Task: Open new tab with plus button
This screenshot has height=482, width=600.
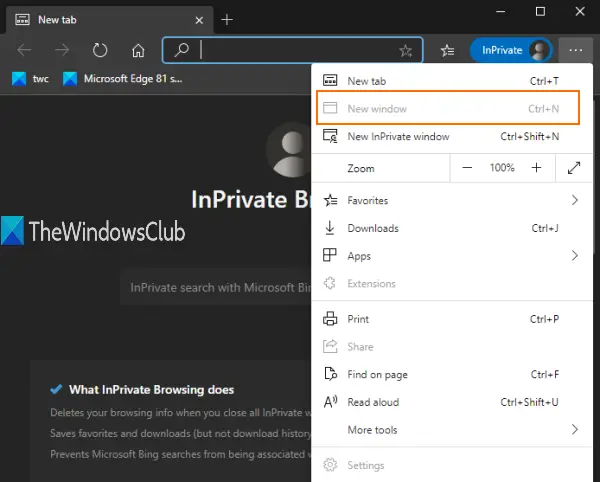Action: point(227,20)
